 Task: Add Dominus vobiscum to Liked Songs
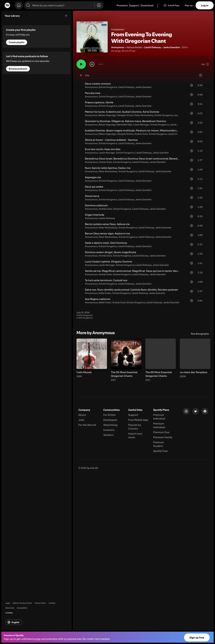(x=191, y=207)
